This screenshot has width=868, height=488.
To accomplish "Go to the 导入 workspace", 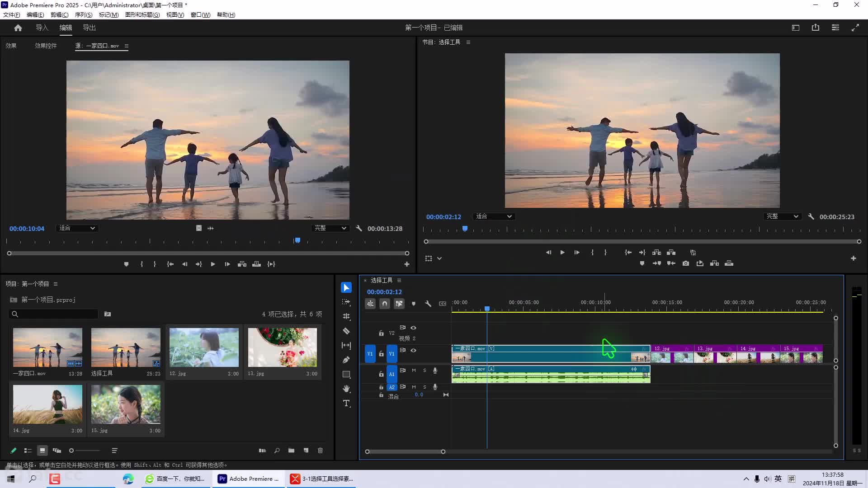I will tap(42, 28).
